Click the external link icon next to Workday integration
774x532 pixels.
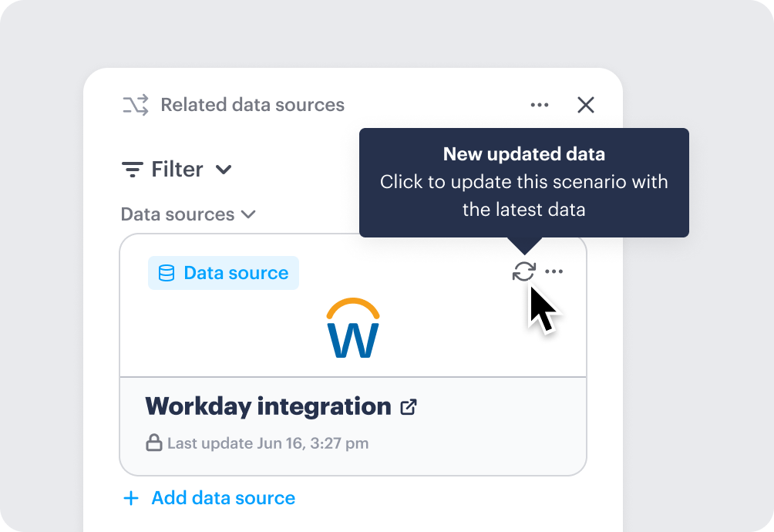pyautogui.click(x=409, y=406)
